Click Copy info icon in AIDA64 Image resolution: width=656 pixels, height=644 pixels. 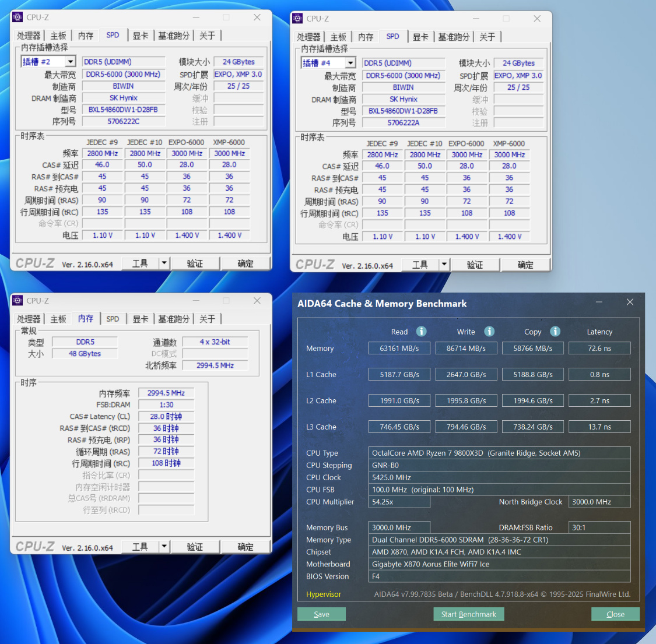pos(555,332)
